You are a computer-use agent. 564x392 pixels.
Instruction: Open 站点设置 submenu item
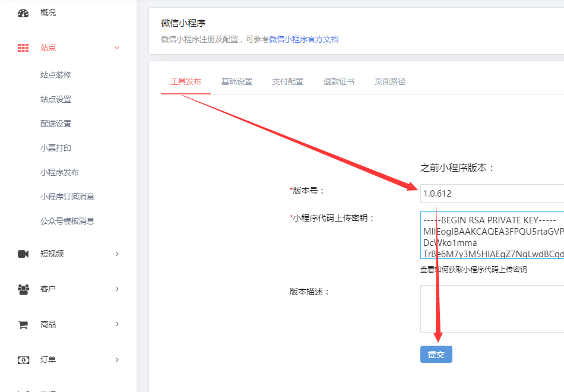pos(56,99)
